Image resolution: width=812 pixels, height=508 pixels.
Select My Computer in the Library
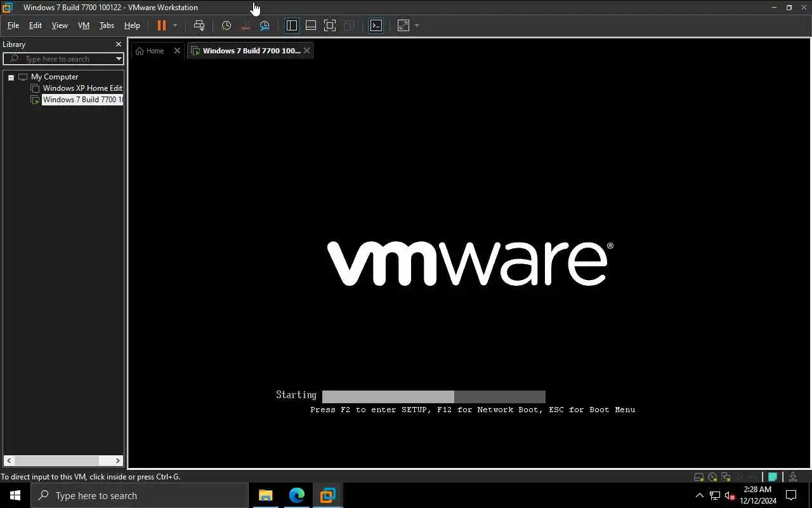[55, 77]
